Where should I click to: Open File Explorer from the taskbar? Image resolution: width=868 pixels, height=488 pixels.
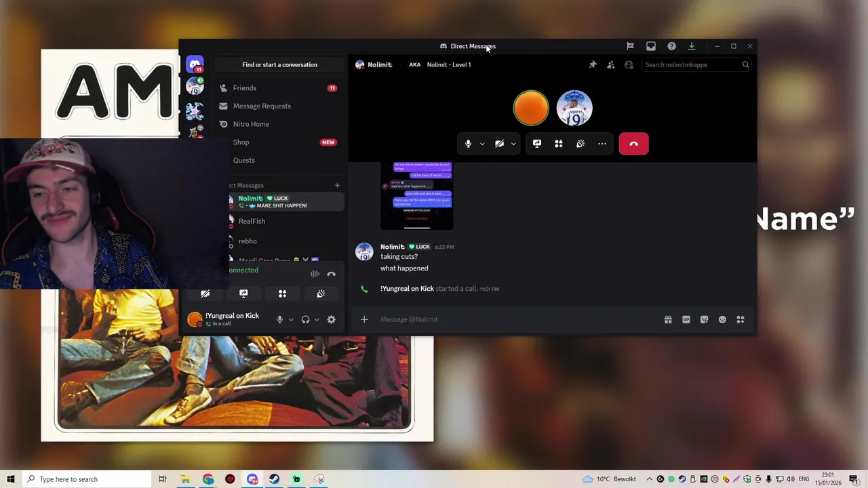tap(185, 479)
